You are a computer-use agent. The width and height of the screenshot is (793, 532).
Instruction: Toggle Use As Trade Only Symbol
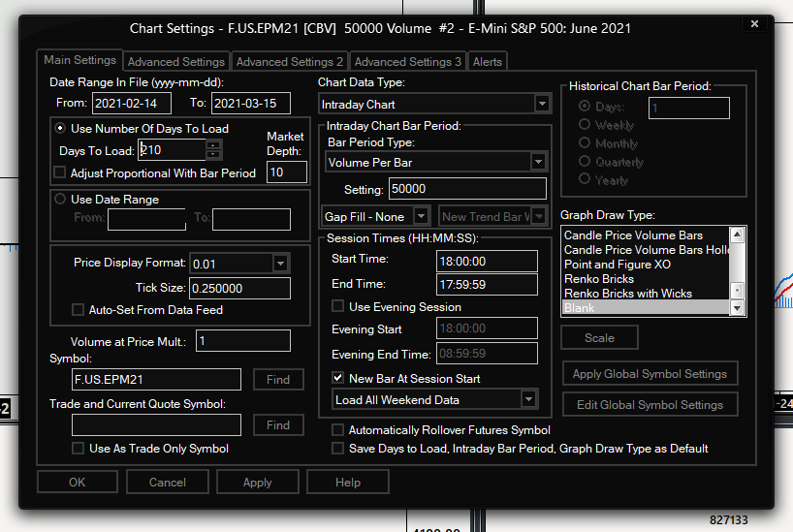tap(78, 448)
